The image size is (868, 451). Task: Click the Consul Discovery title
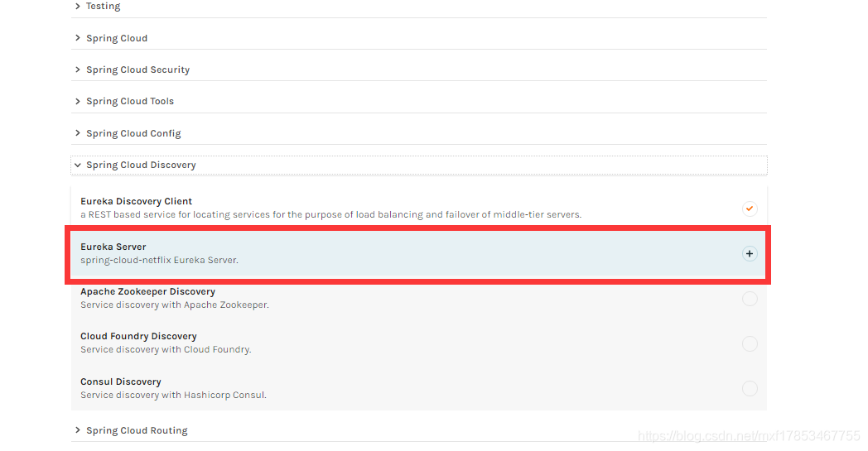point(121,381)
